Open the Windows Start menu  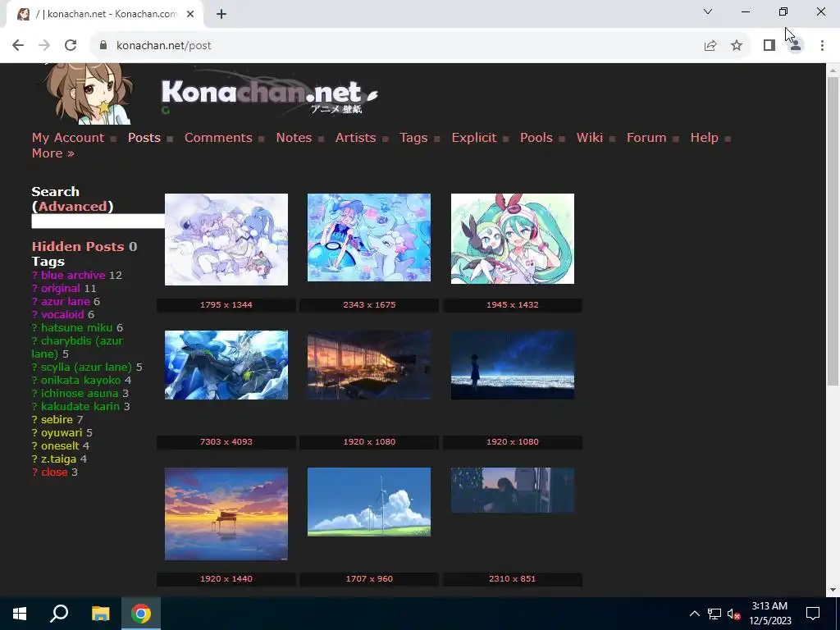(20, 614)
